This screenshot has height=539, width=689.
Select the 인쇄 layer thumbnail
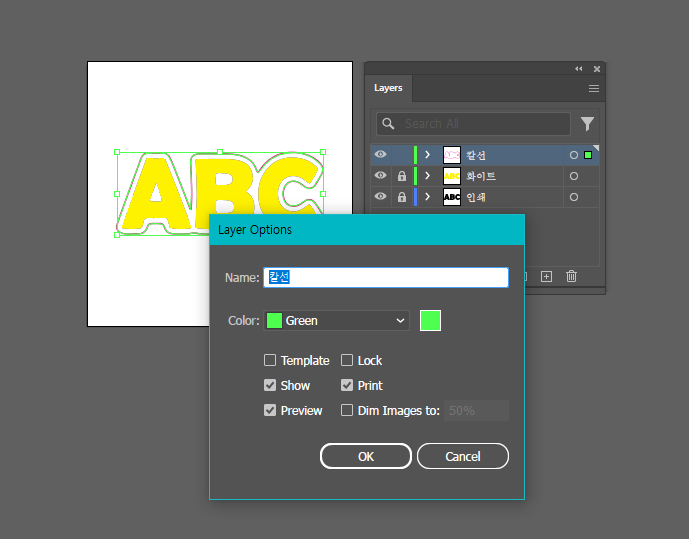(x=452, y=197)
